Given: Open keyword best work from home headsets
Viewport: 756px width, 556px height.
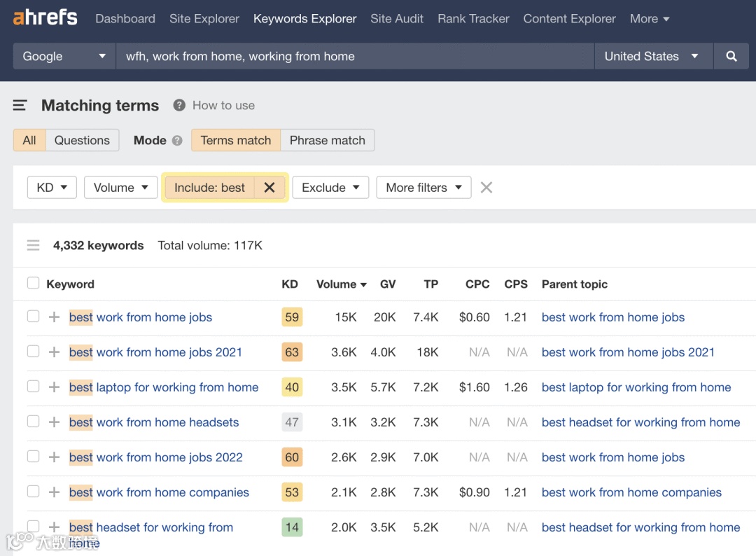Looking at the screenshot, I should [154, 422].
